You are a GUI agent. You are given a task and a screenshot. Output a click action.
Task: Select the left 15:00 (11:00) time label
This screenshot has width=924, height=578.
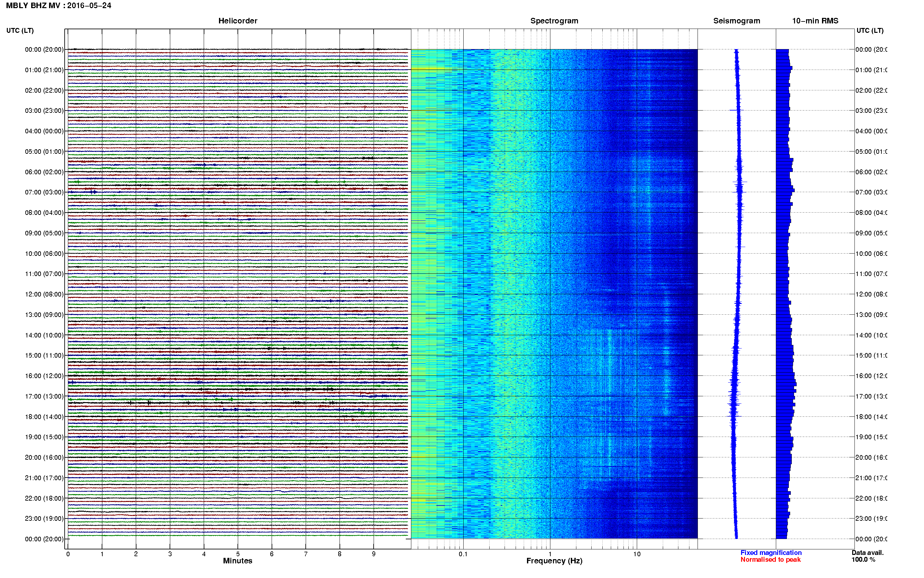(x=44, y=356)
